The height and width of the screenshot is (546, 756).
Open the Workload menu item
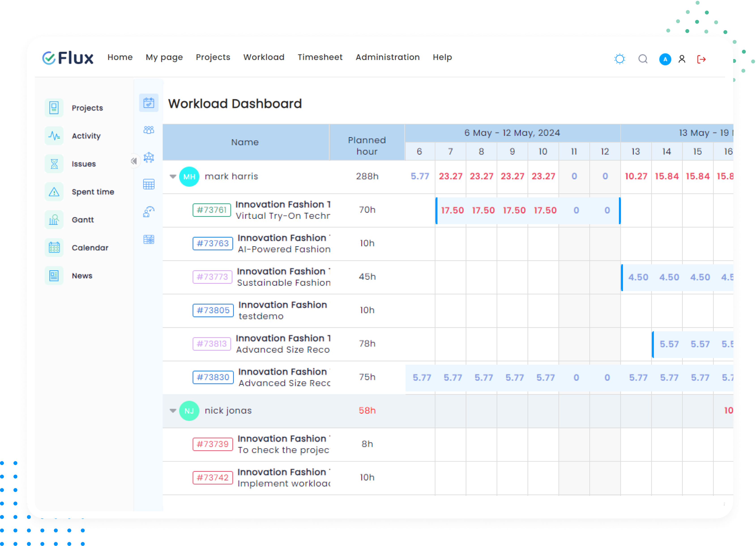click(x=264, y=57)
